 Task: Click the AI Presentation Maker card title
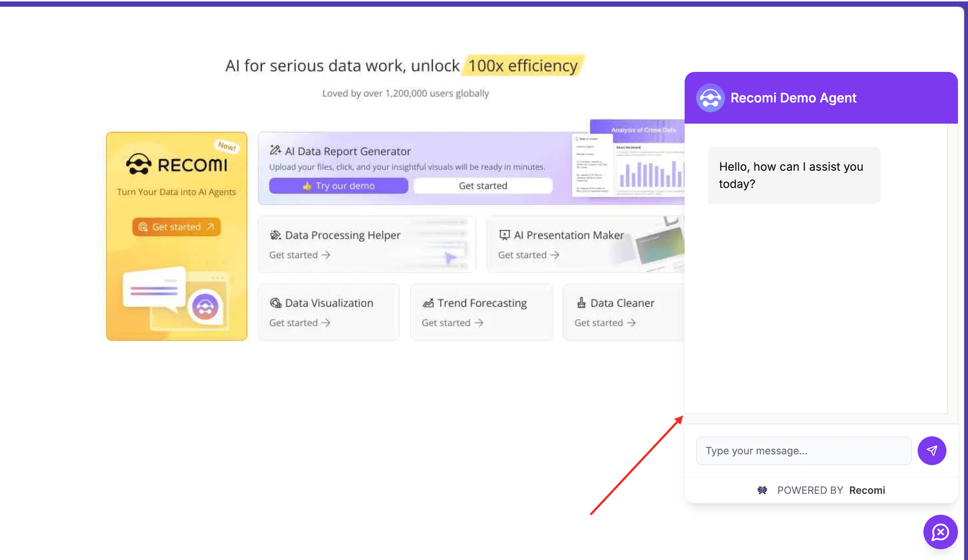(x=569, y=235)
